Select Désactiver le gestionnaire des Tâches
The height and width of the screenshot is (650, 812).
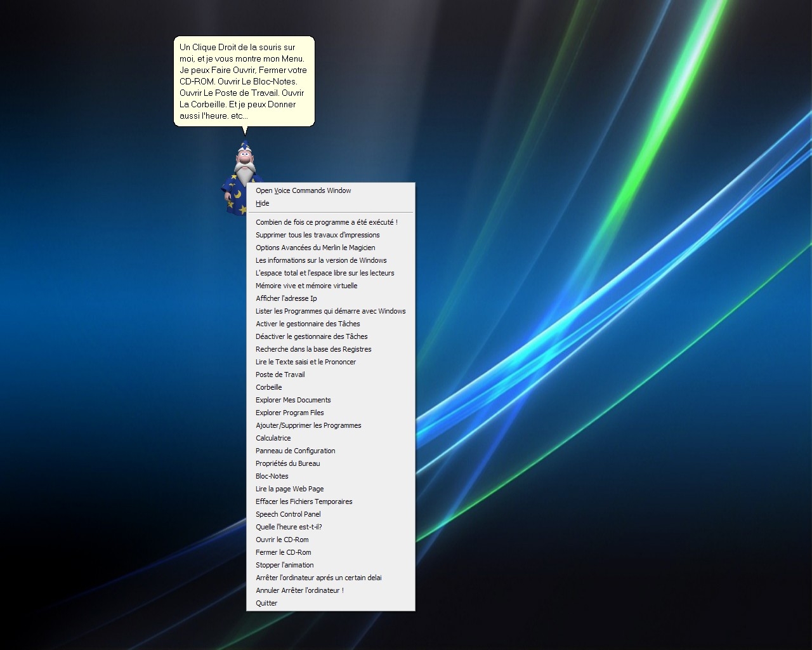click(x=331, y=336)
